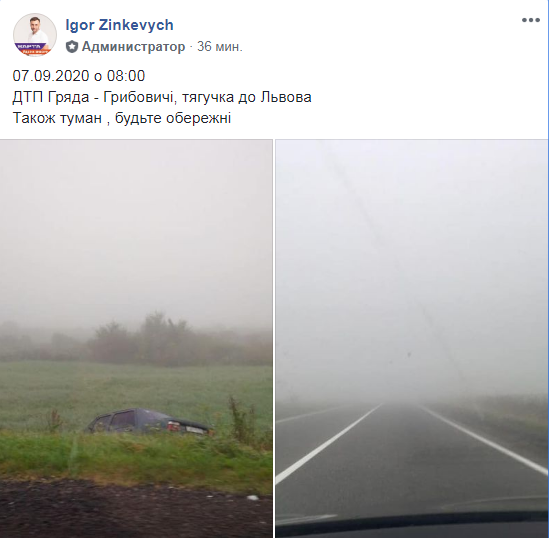Image resolution: width=549 pixels, height=538 pixels.
Task: Click the line Також туман, будьте обережні
Action: pyautogui.click(x=122, y=118)
